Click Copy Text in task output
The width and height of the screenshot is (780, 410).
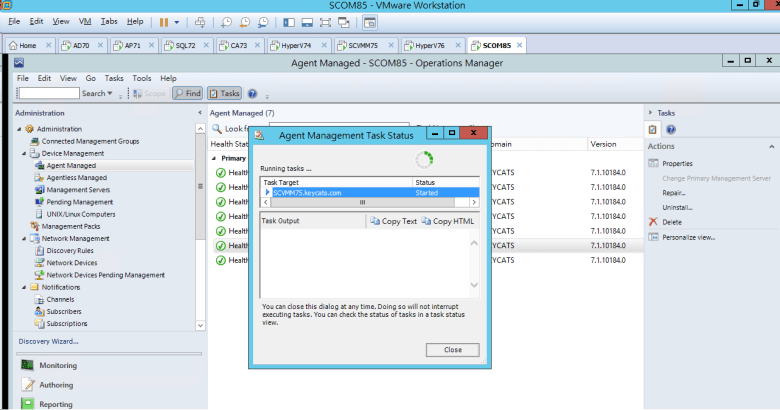(x=393, y=220)
